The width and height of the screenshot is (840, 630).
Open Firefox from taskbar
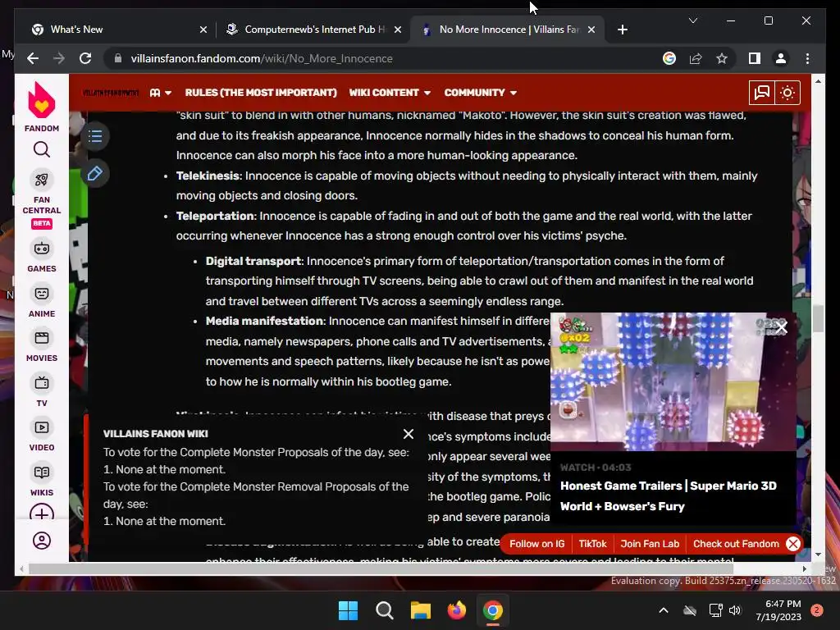456,610
